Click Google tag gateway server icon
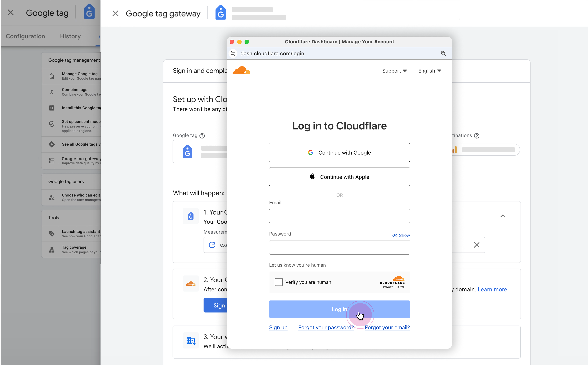 [x=52, y=161]
